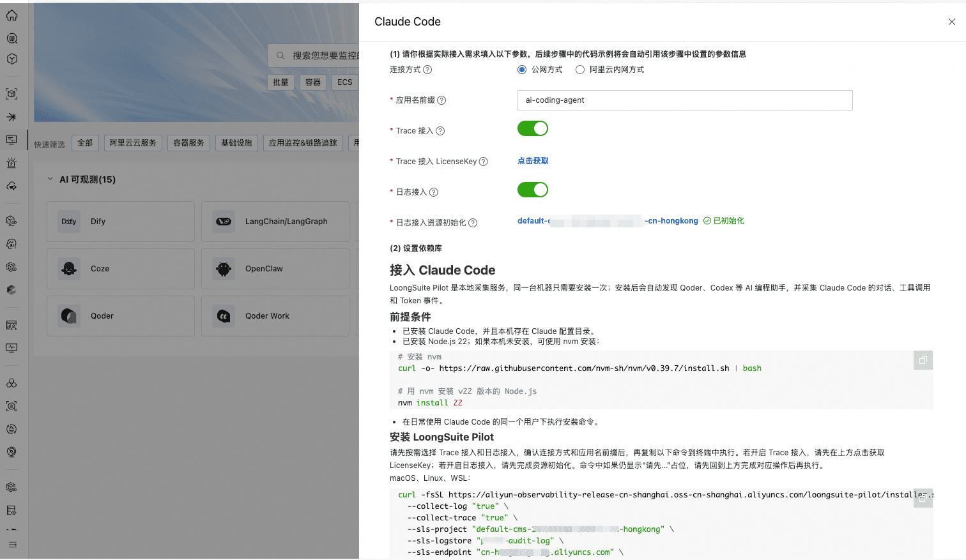The height and width of the screenshot is (560, 966).
Task: Open the Qoder Work integration card
Action: pyautogui.click(x=275, y=316)
